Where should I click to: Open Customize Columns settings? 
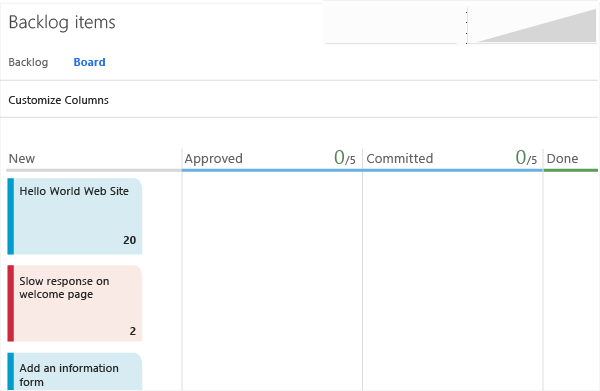click(59, 100)
